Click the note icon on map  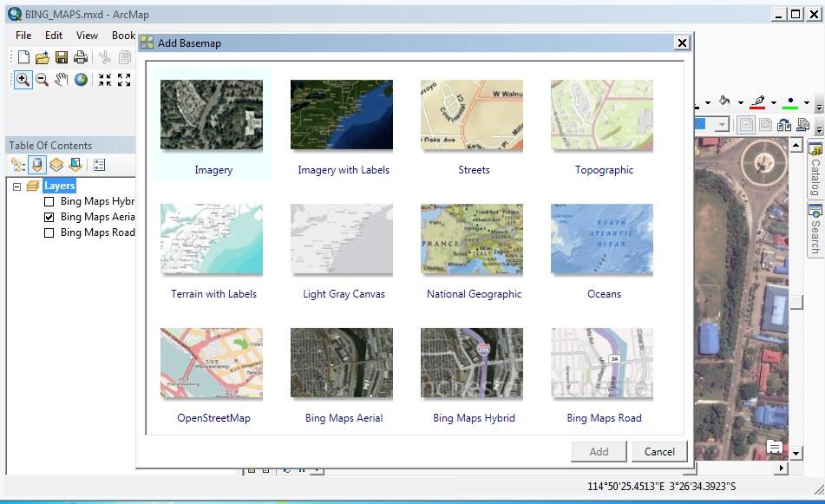[x=774, y=448]
